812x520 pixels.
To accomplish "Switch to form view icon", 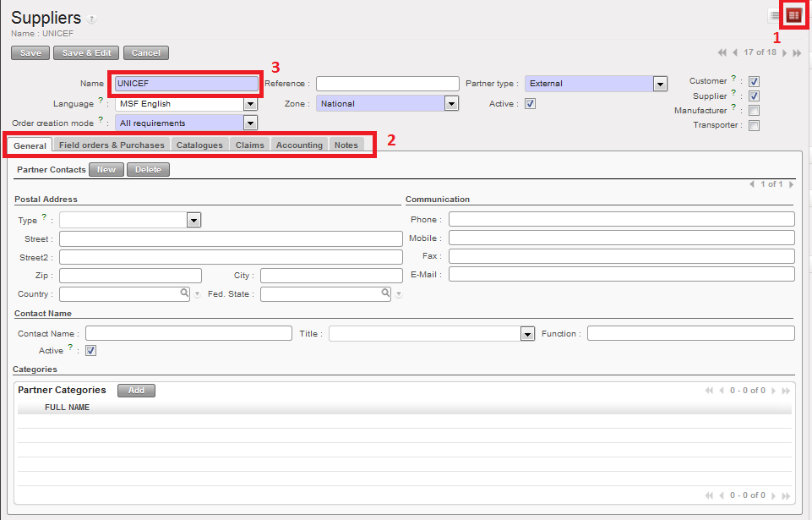I will [793, 15].
